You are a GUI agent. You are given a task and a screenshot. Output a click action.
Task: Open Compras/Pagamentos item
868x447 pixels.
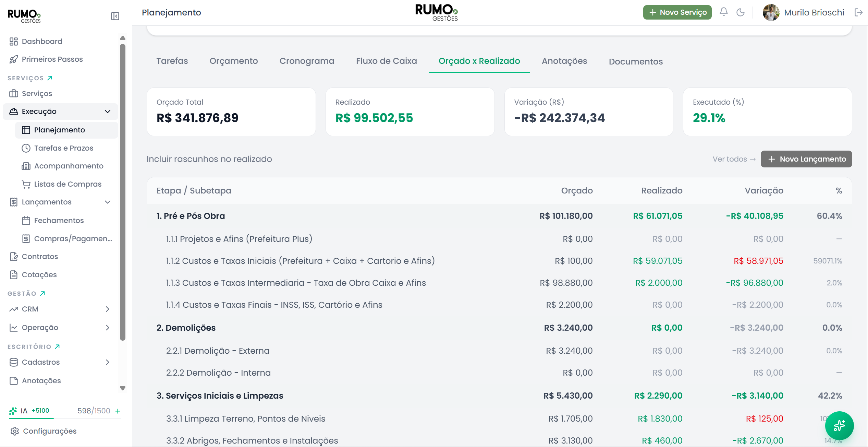73,238
